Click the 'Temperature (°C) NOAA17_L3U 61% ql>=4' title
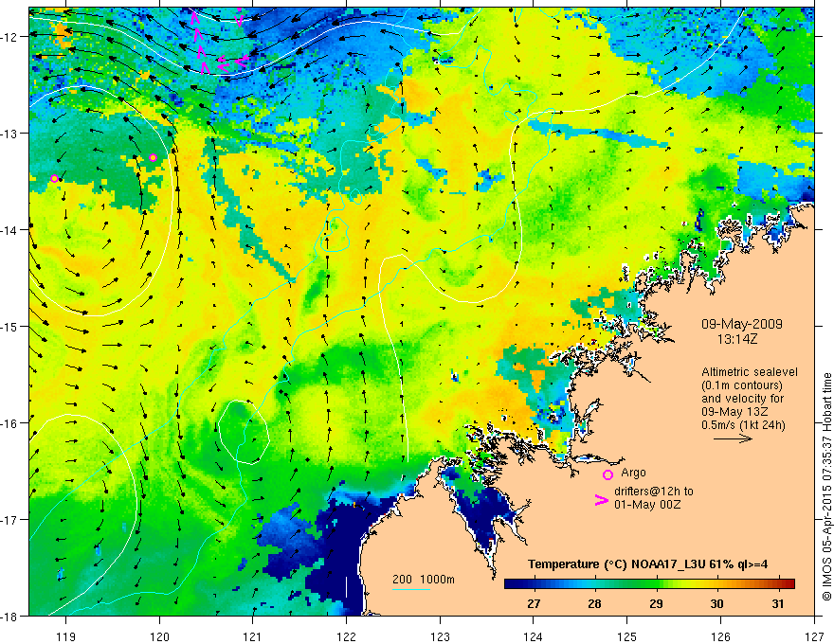This screenshot has width=834, height=644. tap(647, 564)
